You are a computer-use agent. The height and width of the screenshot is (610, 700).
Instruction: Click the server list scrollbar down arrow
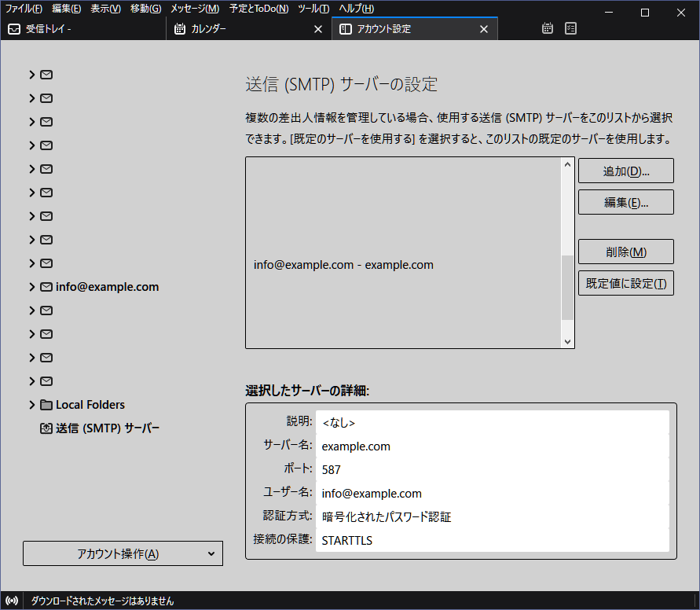point(567,341)
